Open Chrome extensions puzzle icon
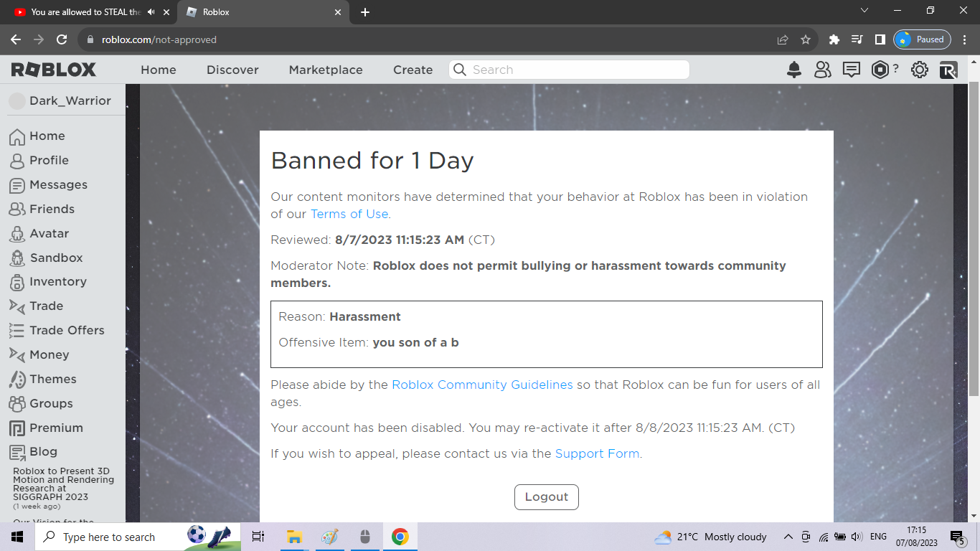This screenshot has width=980, height=551. click(834, 39)
